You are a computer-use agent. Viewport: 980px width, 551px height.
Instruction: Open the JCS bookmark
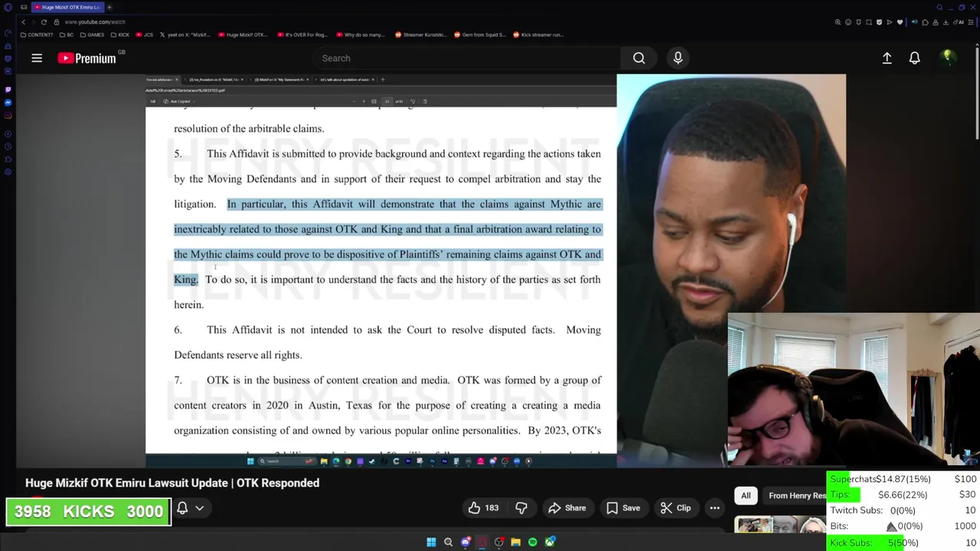[x=145, y=34]
